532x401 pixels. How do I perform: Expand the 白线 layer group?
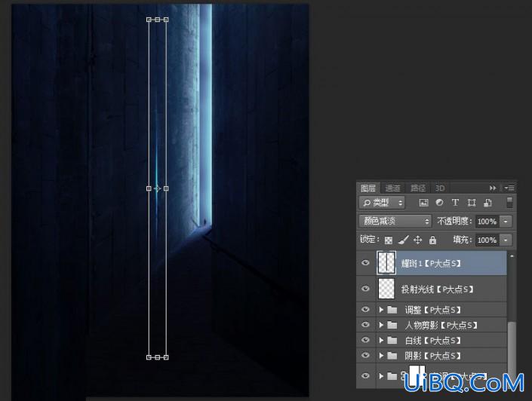coord(381,340)
